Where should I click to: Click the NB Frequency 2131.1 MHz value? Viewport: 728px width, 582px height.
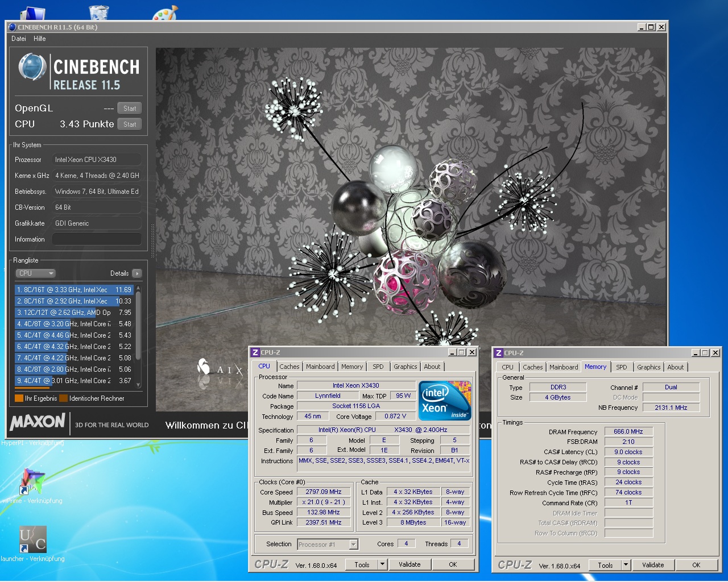coord(671,408)
